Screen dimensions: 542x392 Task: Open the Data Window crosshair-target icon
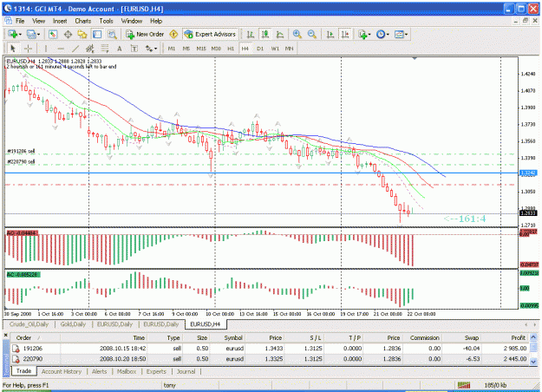68,34
